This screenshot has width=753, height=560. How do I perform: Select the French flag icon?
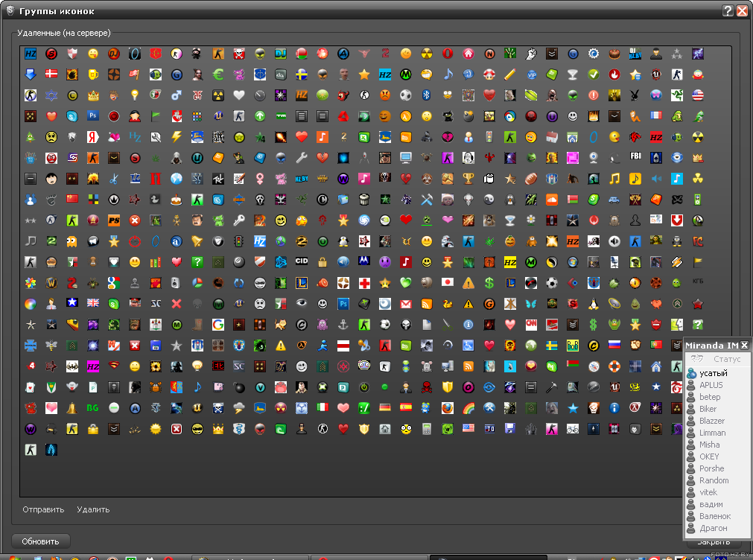(x=656, y=116)
